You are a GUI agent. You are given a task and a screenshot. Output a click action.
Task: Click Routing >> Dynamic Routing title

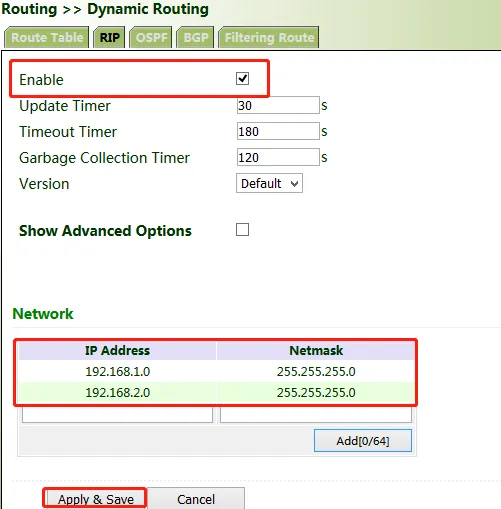[105, 9]
